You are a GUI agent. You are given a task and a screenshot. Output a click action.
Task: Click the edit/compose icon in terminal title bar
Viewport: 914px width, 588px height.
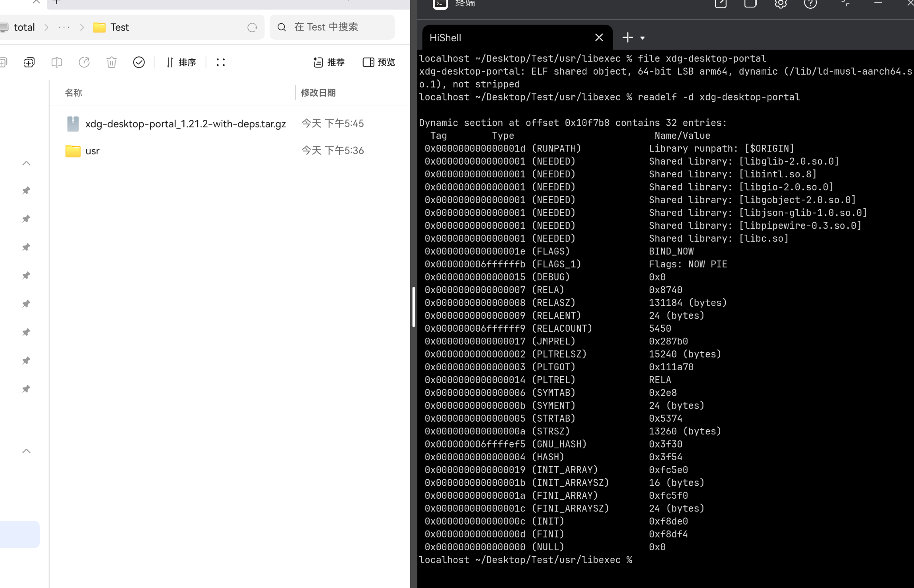pyautogui.click(x=721, y=4)
